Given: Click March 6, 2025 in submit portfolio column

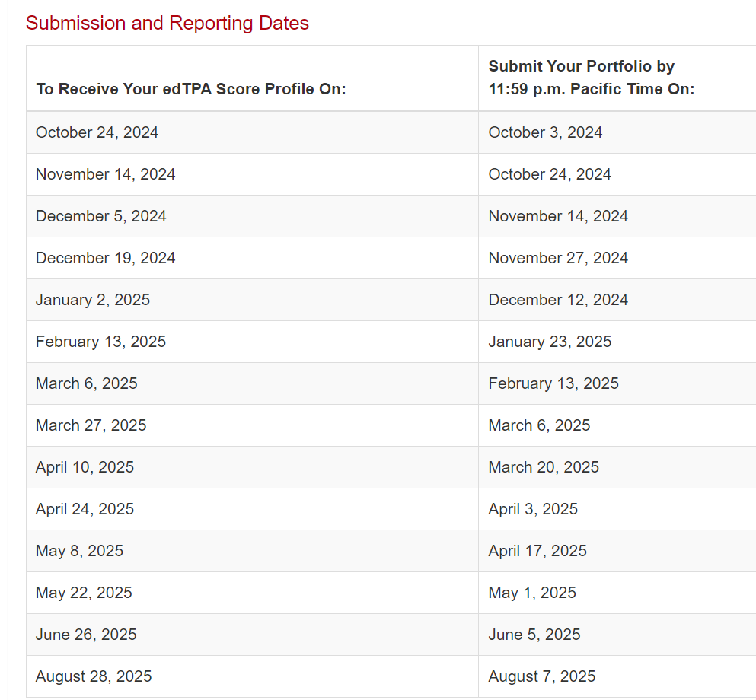Looking at the screenshot, I should click(x=539, y=426).
